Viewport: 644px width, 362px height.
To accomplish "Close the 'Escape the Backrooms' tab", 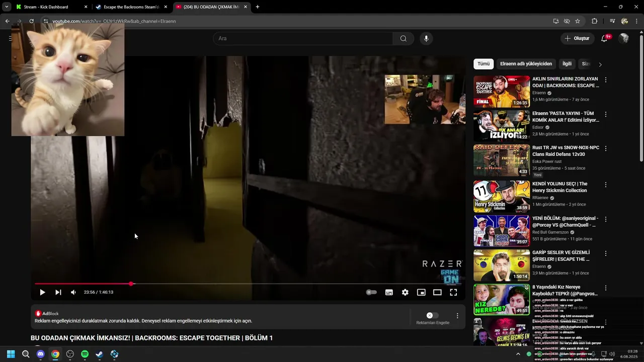I will (x=166, y=7).
